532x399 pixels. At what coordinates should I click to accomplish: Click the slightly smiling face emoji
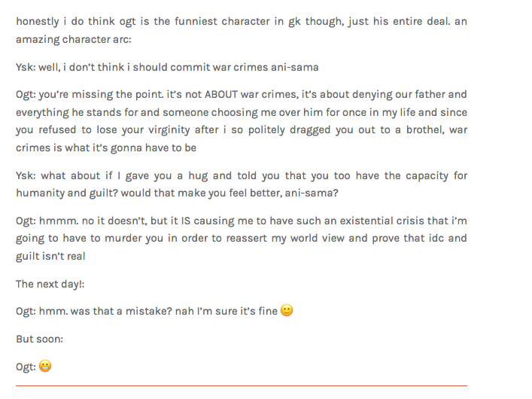286,311
